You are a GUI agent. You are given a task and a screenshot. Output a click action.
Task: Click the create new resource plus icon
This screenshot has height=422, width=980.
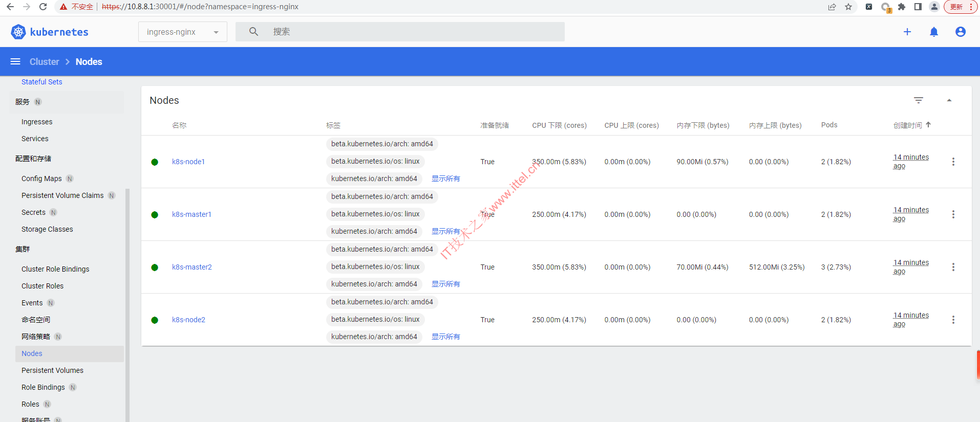point(907,32)
